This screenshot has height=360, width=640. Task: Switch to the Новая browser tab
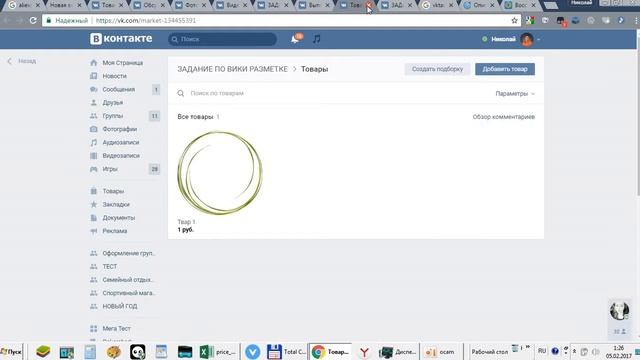(64, 5)
